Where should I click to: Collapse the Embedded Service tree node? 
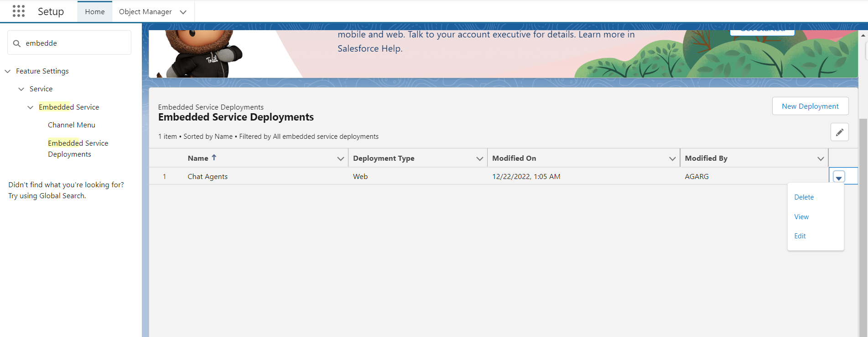point(31,107)
